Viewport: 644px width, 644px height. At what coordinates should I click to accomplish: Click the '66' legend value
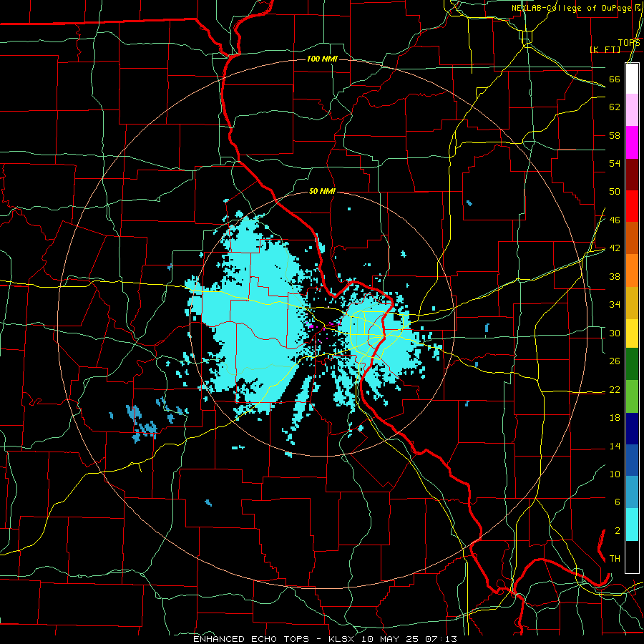pyautogui.click(x=615, y=79)
